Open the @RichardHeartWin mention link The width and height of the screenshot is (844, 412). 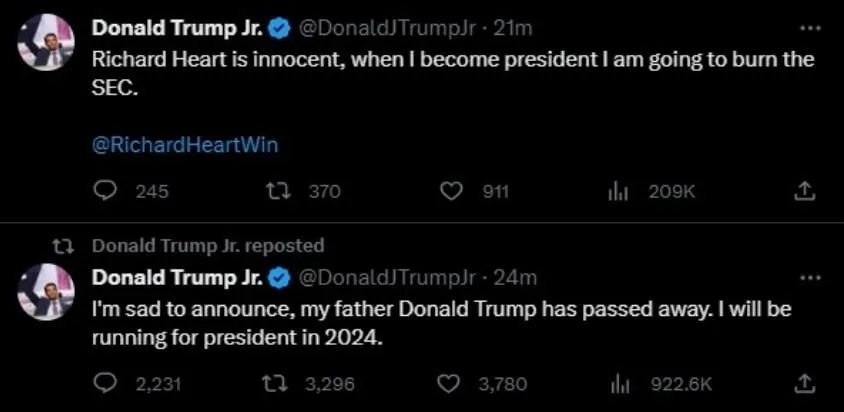186,145
